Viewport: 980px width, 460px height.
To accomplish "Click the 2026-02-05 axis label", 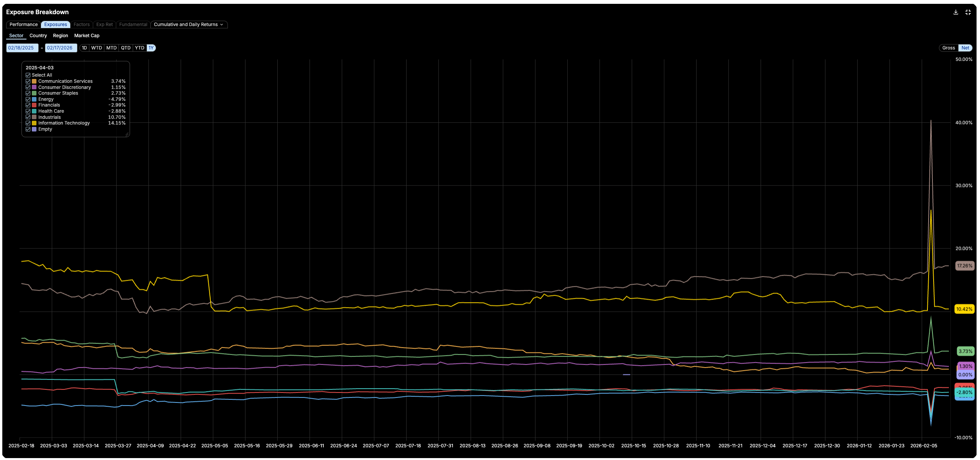I will 924,446.
